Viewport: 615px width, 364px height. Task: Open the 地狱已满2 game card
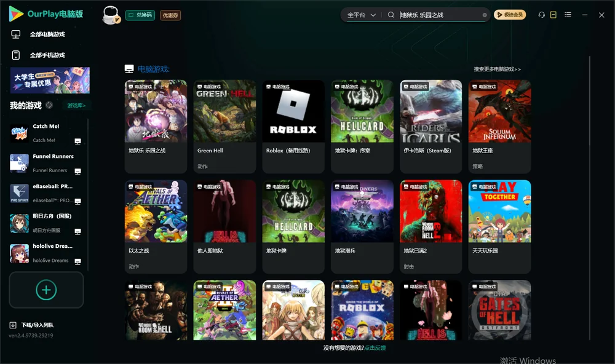[431, 227]
